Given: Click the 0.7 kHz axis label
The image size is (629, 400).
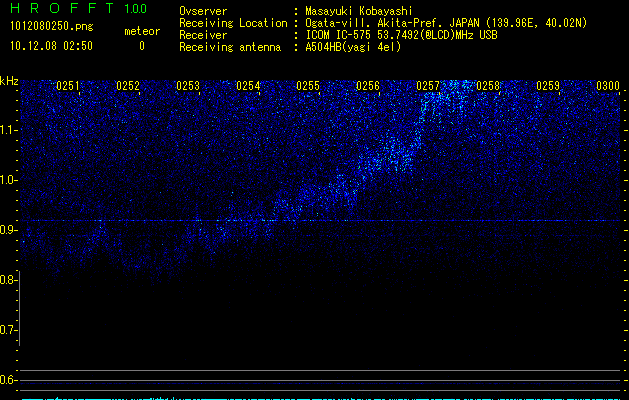Looking at the screenshot, I should [x=8, y=330].
